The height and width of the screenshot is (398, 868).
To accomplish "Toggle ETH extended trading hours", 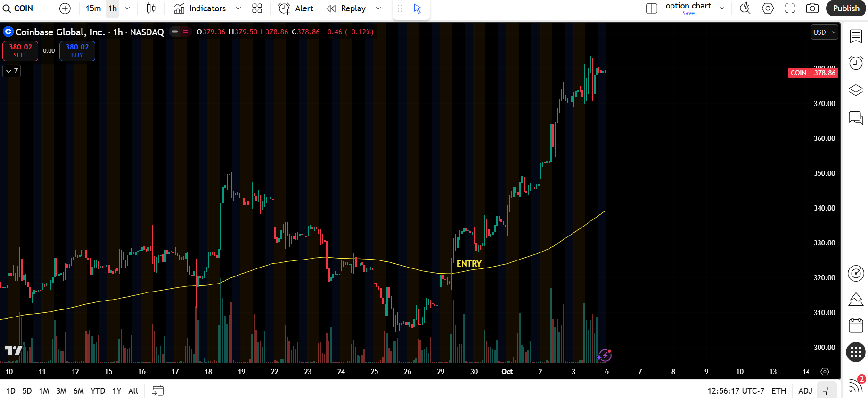I will click(778, 390).
